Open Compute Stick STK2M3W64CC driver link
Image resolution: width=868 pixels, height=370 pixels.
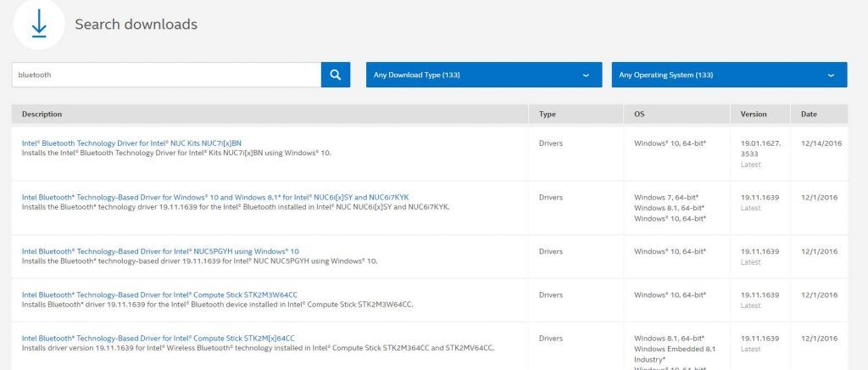click(159, 294)
